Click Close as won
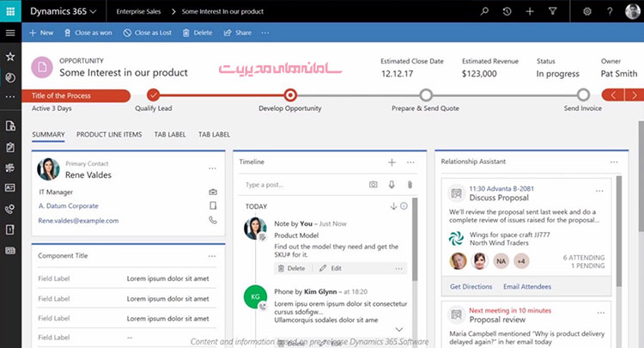The width and height of the screenshot is (644, 348). click(x=88, y=33)
